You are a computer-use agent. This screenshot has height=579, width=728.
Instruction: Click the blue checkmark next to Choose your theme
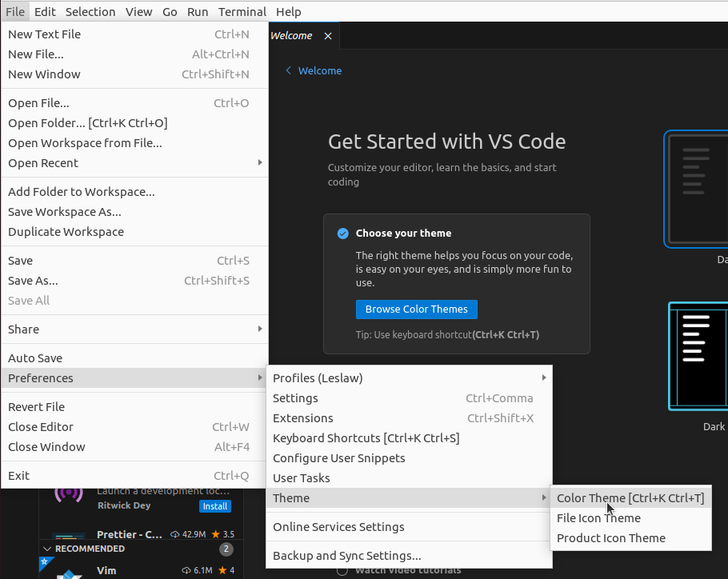coord(342,234)
